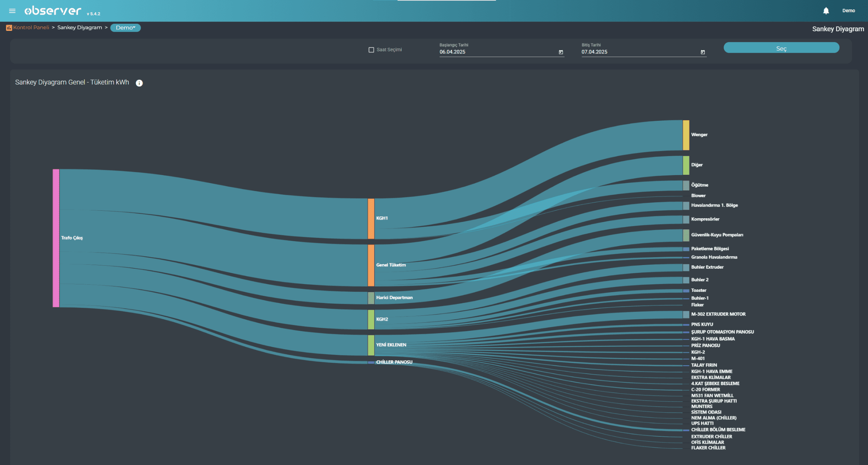This screenshot has height=465, width=868.
Task: Click the C-20 FORMER label
Action: [705, 390]
